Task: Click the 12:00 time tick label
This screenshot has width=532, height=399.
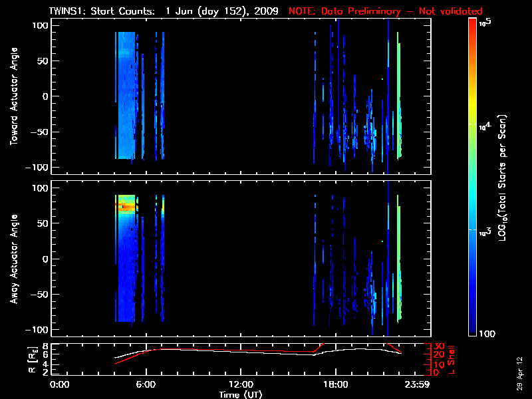Action: click(241, 384)
